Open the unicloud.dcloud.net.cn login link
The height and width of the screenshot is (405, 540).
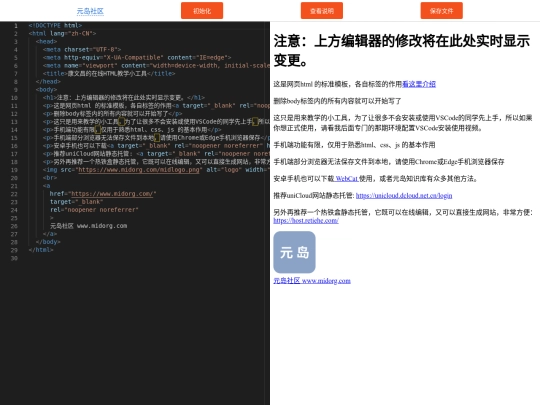tap(404, 196)
